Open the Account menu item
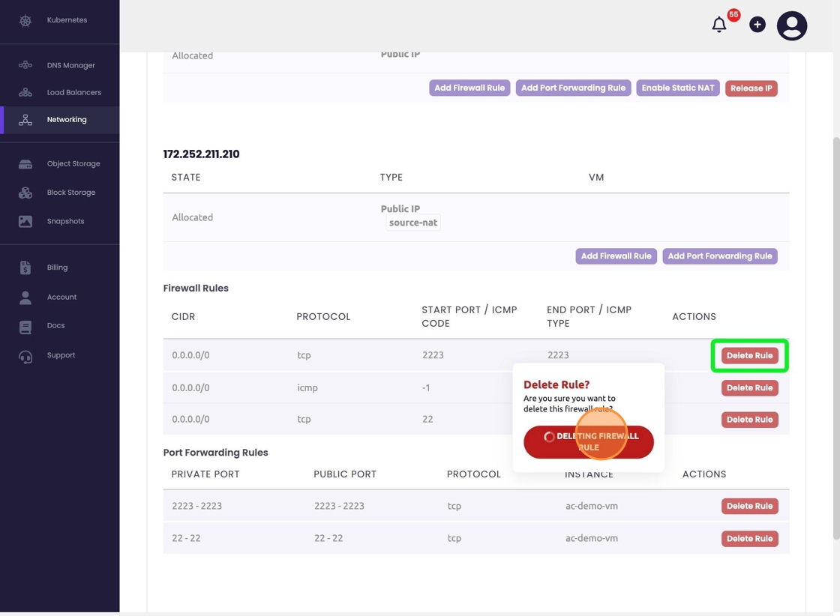 click(61, 298)
